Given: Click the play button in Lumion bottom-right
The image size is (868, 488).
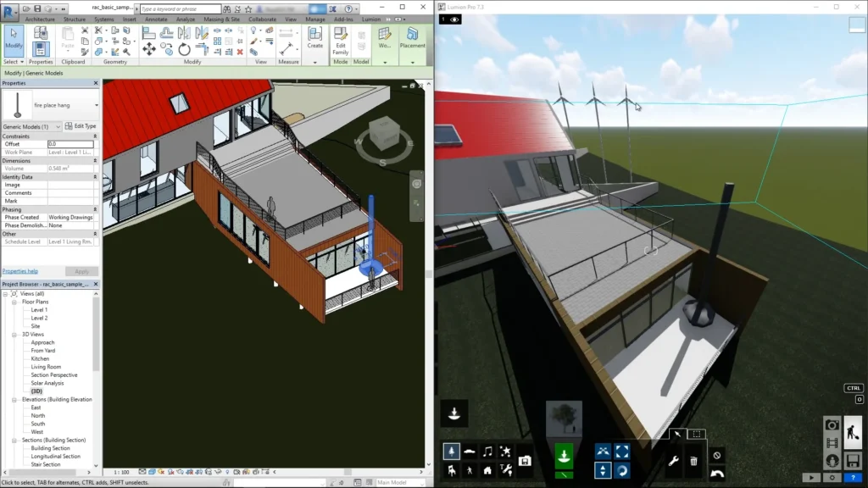Looking at the screenshot, I should [811, 478].
